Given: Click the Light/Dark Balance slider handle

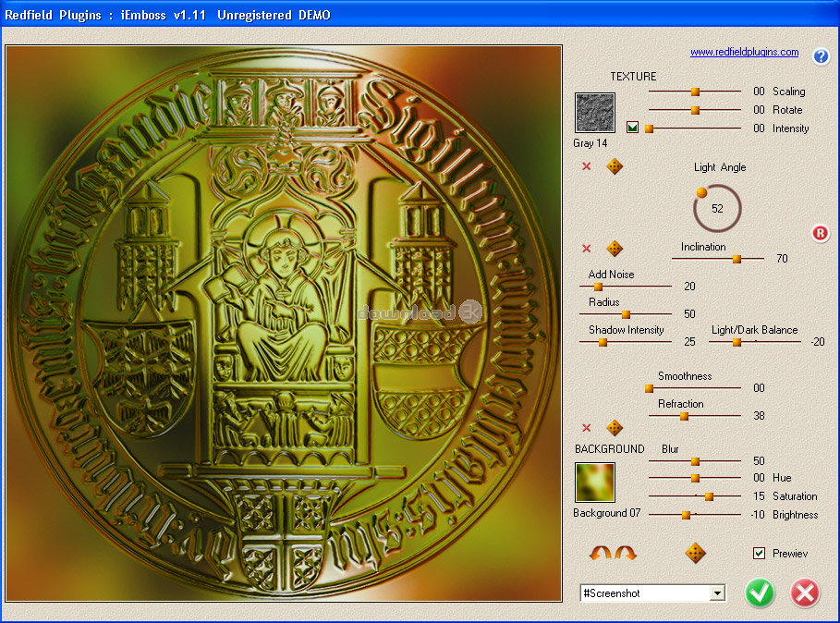Looking at the screenshot, I should pos(737,342).
